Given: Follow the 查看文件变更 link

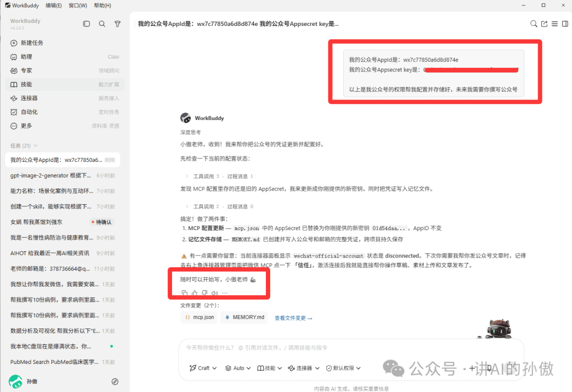Looking at the screenshot, I should click(293, 318).
